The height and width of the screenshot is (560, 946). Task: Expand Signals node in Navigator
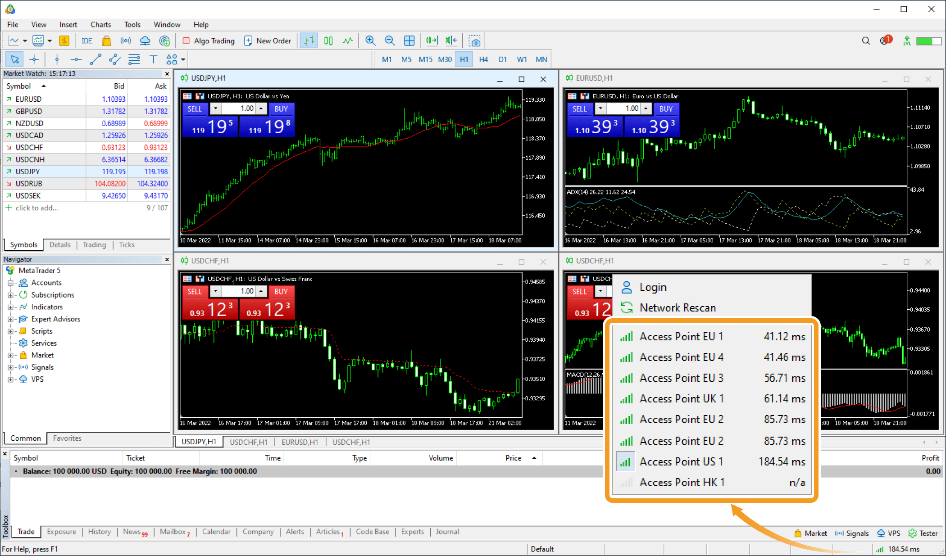[10, 367]
